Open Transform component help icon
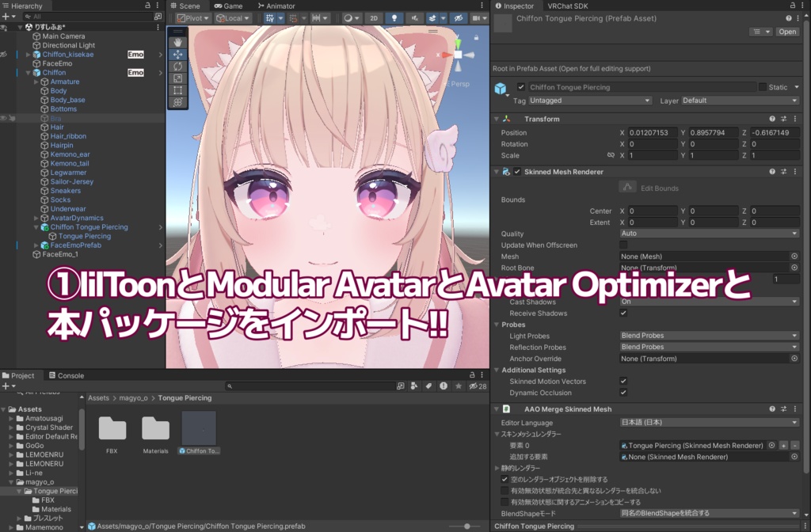 click(x=772, y=119)
